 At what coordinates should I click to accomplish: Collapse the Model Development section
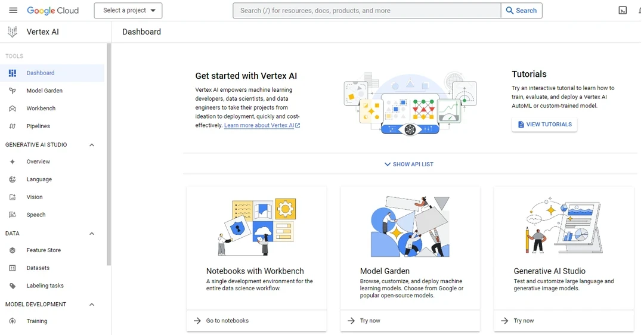(92, 305)
